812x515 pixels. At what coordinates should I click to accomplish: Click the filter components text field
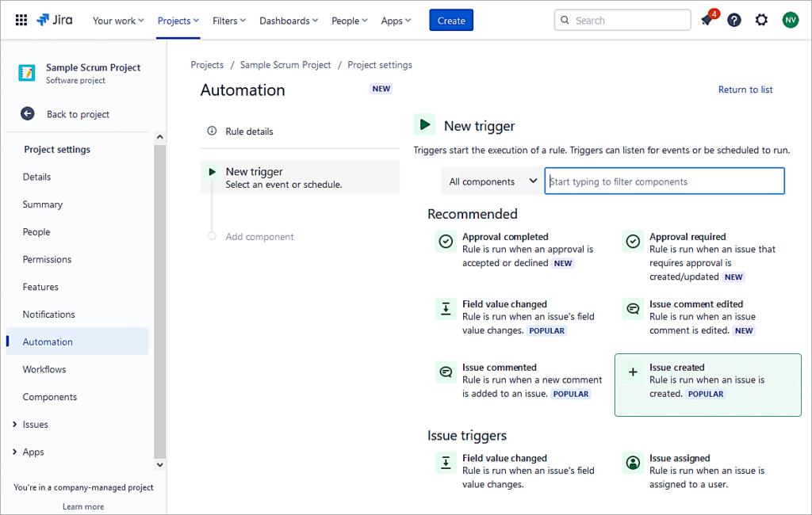coord(664,181)
